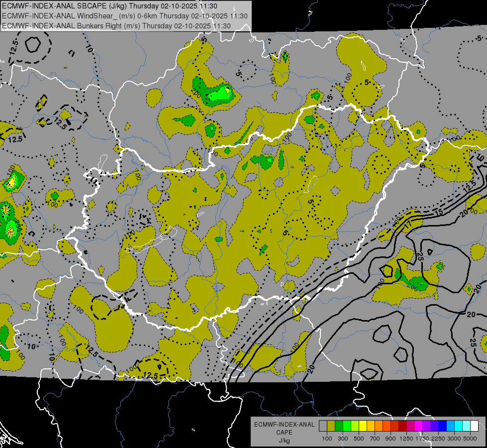This screenshot has width=487, height=448.
Task: Select the orange 700 legend swatch
Action: click(379, 426)
